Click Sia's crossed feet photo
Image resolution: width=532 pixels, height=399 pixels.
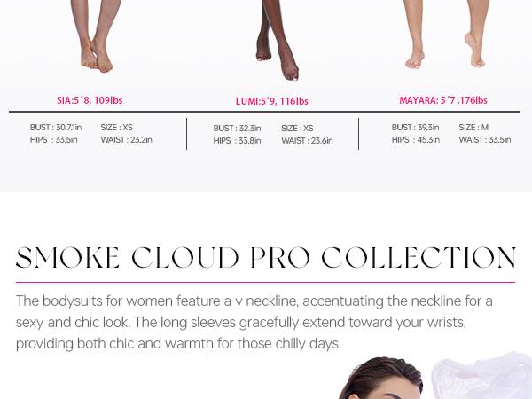tap(97, 36)
